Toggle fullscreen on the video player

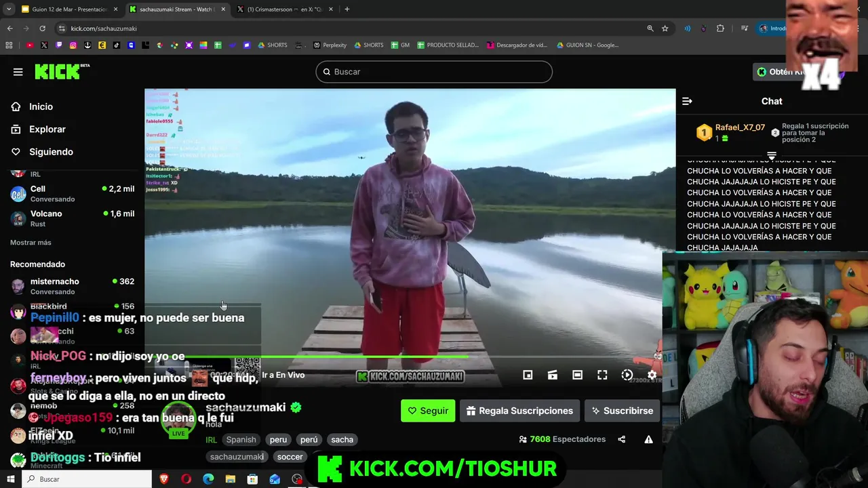coord(602,375)
